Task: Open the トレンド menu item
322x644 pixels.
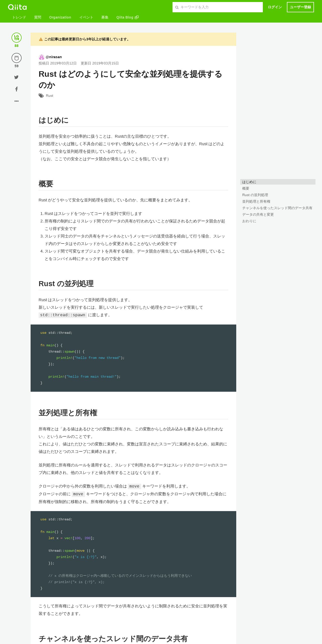Action: 19,17
